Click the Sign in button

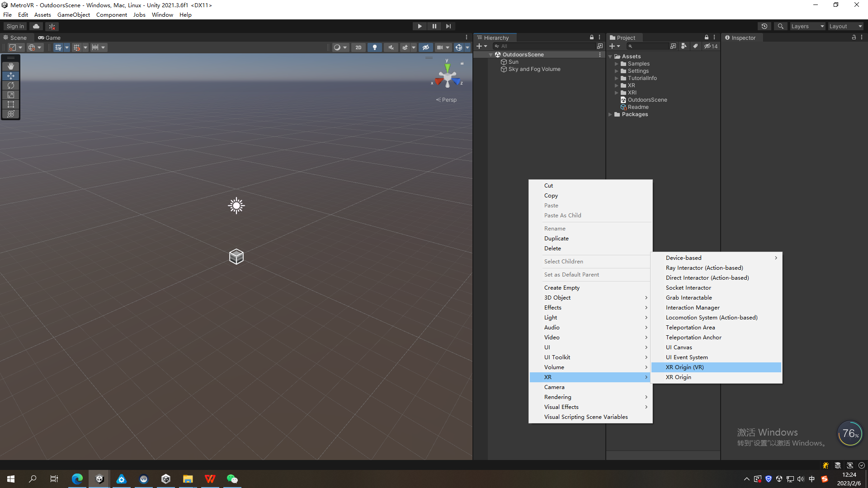click(15, 26)
